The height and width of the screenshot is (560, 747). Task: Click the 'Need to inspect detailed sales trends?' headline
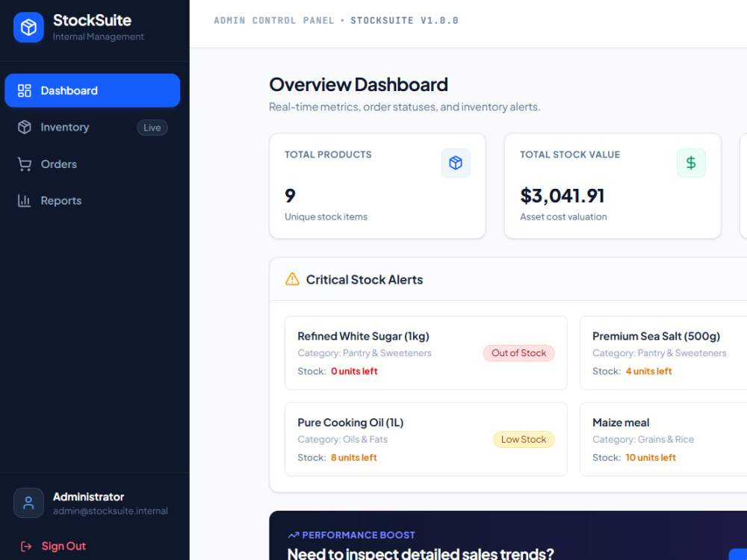click(x=421, y=554)
